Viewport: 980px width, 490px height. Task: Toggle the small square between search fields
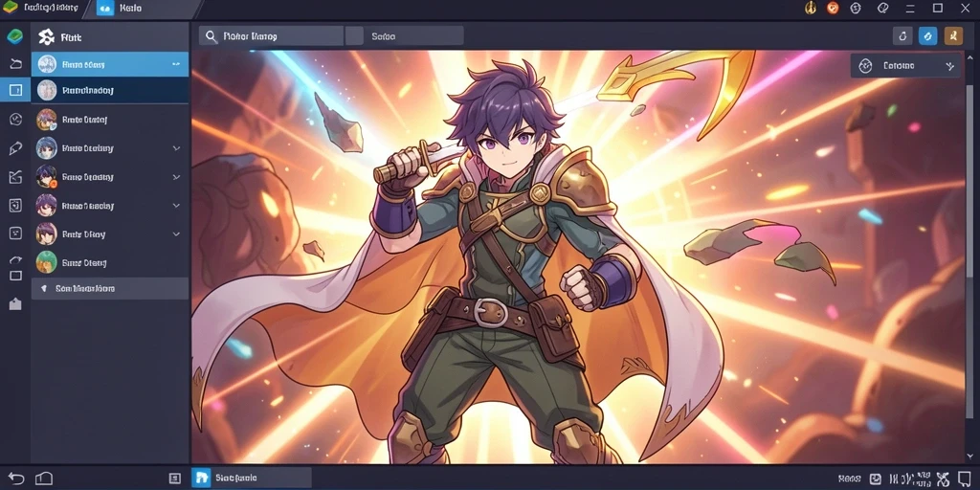[354, 35]
